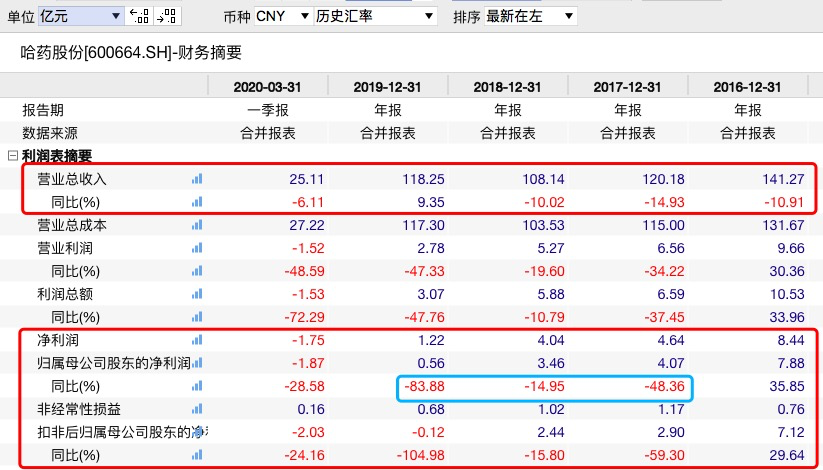Select the 营业总收入 row label
Image resolution: width=823 pixels, height=470 pixels.
tap(72, 179)
